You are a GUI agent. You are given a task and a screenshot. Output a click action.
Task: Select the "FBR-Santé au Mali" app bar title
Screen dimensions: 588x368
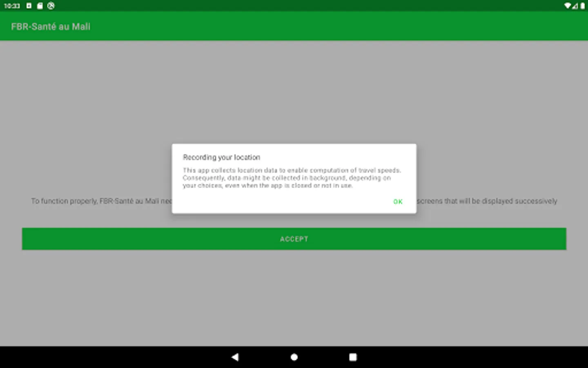[x=51, y=27]
